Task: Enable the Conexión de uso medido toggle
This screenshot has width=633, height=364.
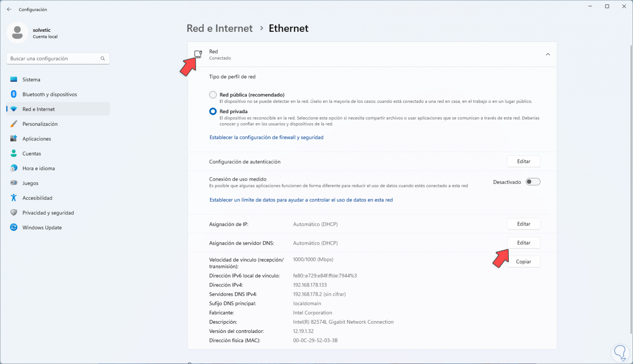Action: [533, 181]
